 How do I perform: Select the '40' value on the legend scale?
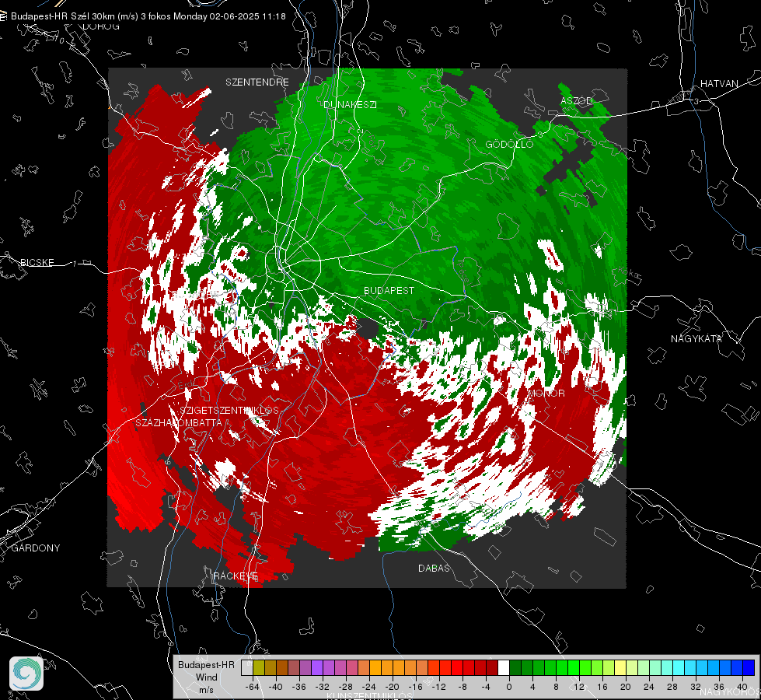pos(742,687)
